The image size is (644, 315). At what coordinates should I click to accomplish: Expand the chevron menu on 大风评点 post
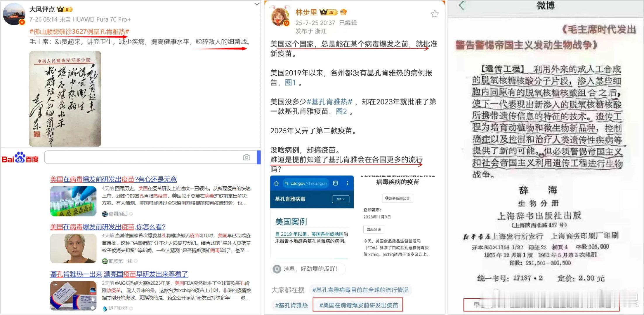point(257,4)
